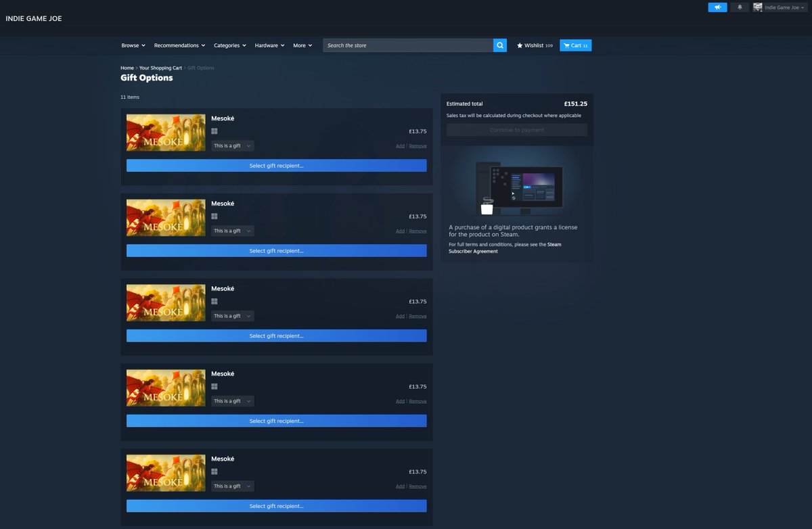Select gift recipient for the fourth Mesoké item

tap(276, 421)
